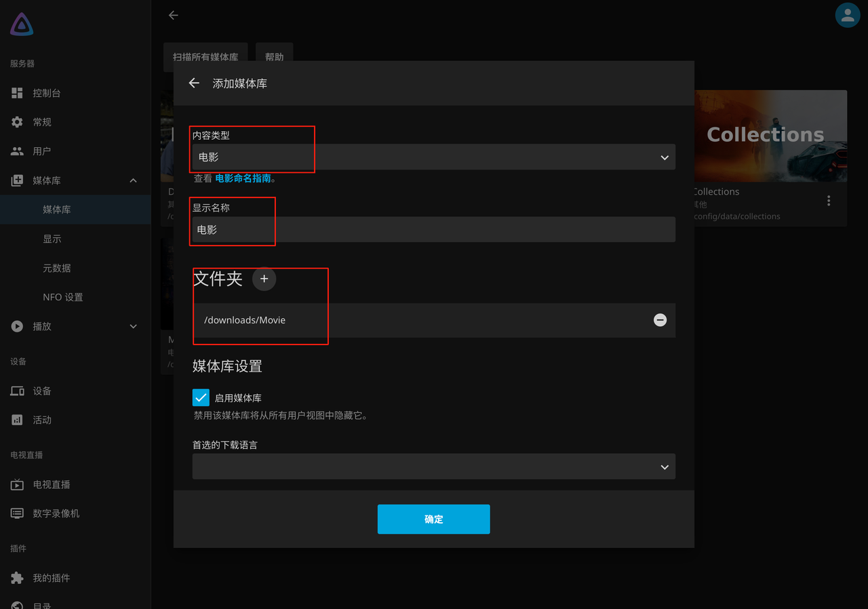Open the user profile avatar icon

[848, 15]
